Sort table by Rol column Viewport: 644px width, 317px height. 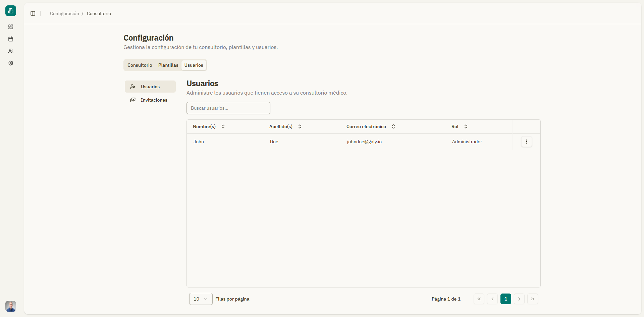coord(459,126)
